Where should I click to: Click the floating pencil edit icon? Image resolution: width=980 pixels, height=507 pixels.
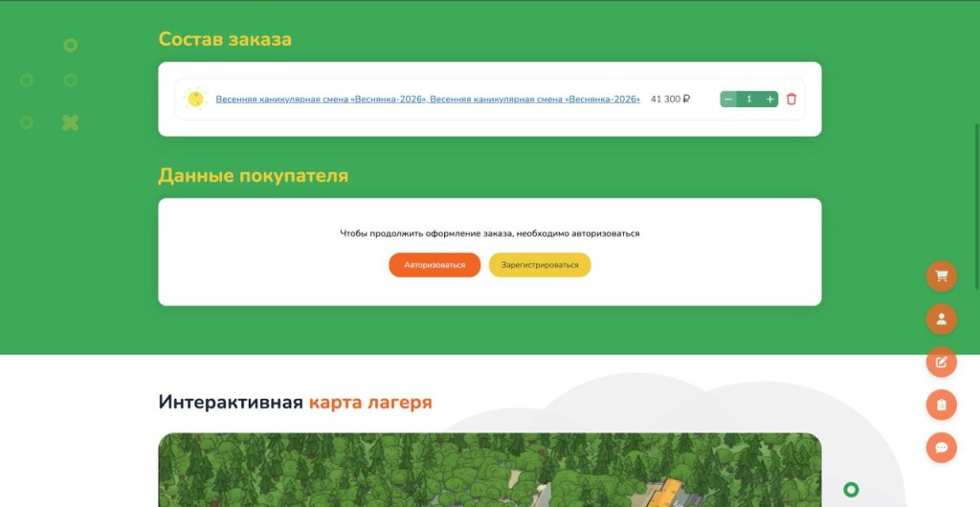pos(941,362)
